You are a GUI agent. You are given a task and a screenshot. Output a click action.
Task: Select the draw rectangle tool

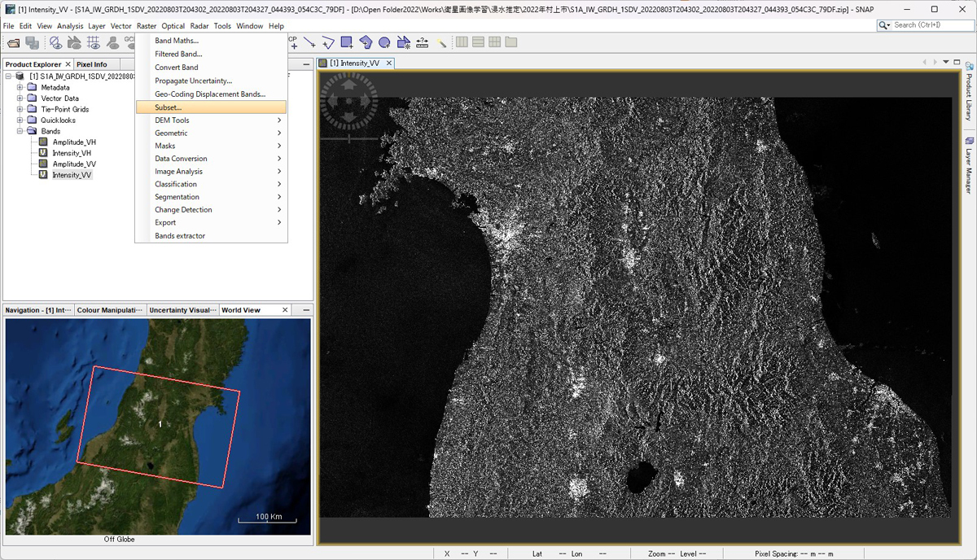pos(347,42)
